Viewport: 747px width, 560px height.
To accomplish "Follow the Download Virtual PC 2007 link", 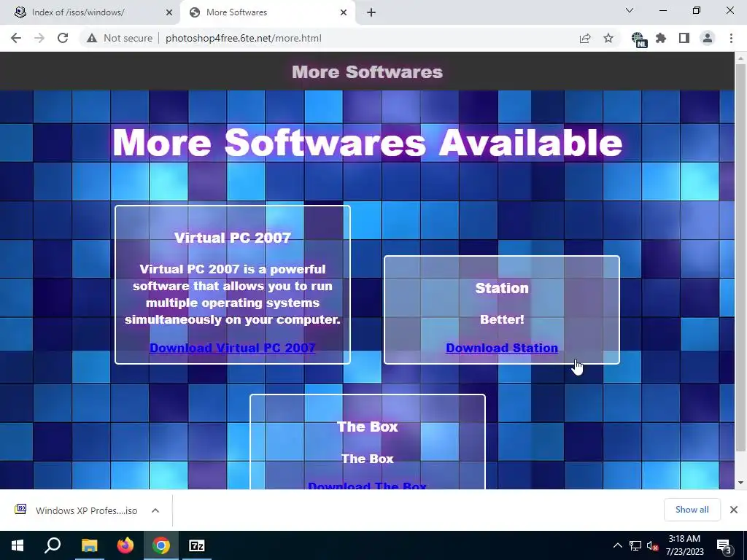I will point(233,348).
